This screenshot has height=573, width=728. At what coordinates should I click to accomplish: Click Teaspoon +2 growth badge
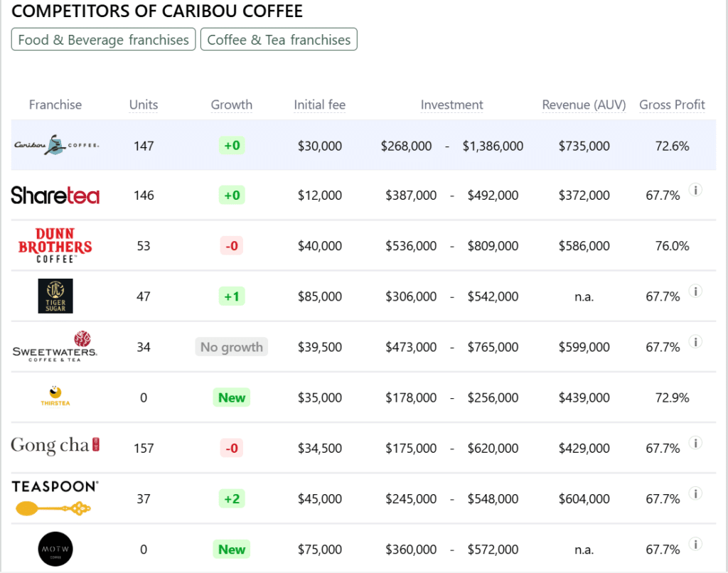click(x=232, y=498)
